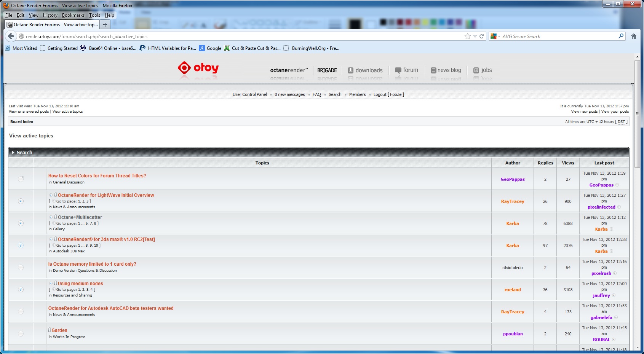Image resolution: width=644 pixels, height=354 pixels.
Task: Click the page scrollbar up arrow
Action: pyautogui.click(x=638, y=57)
